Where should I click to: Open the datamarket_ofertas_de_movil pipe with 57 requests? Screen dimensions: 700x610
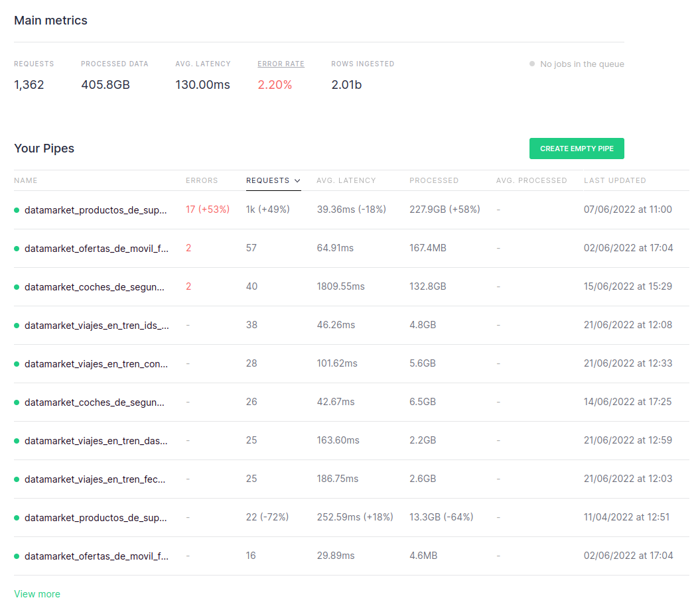pos(96,249)
